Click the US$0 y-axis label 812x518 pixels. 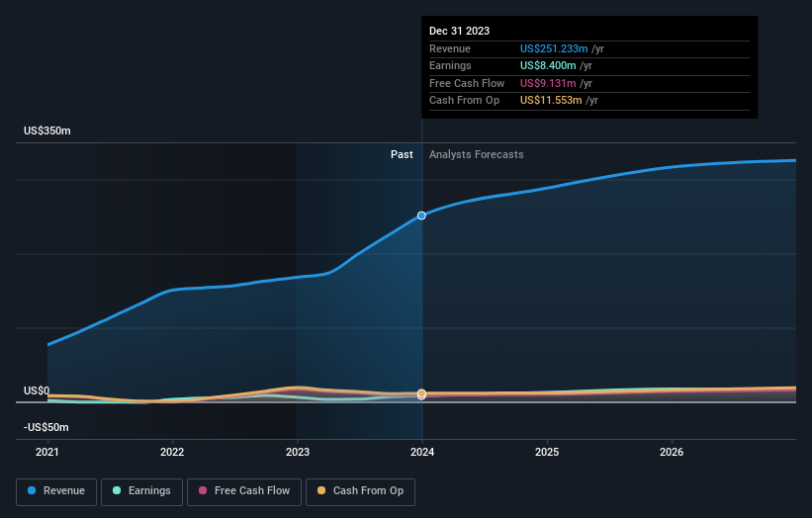[37, 390]
